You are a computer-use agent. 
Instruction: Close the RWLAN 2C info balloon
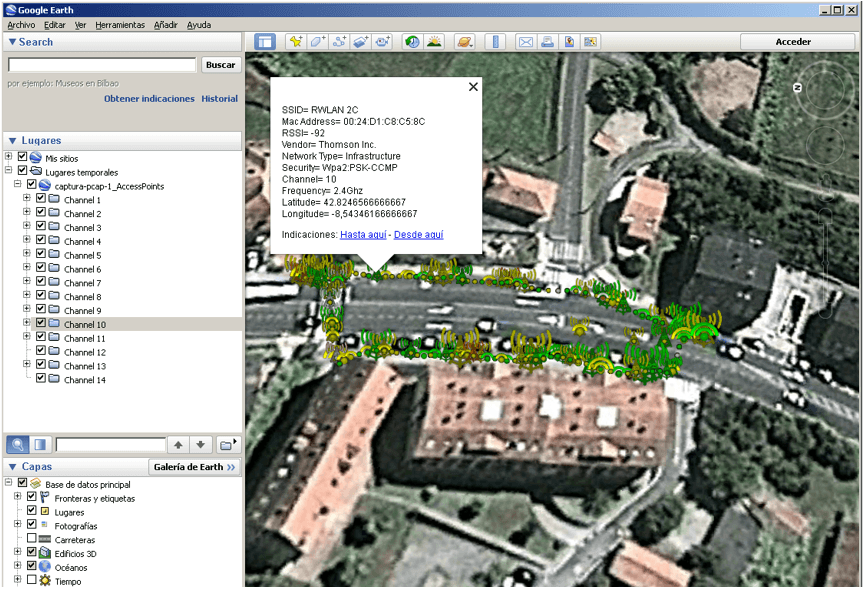(473, 87)
